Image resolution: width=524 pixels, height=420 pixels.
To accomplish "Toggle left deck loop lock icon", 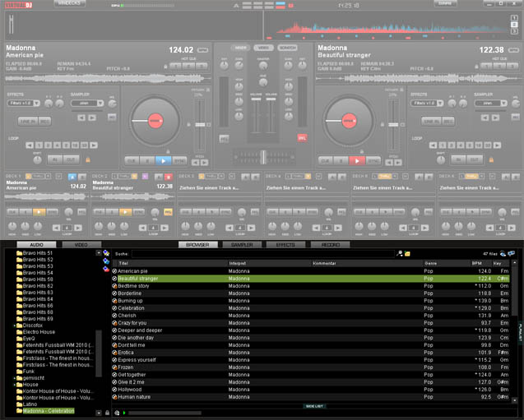I will tap(88, 160).
